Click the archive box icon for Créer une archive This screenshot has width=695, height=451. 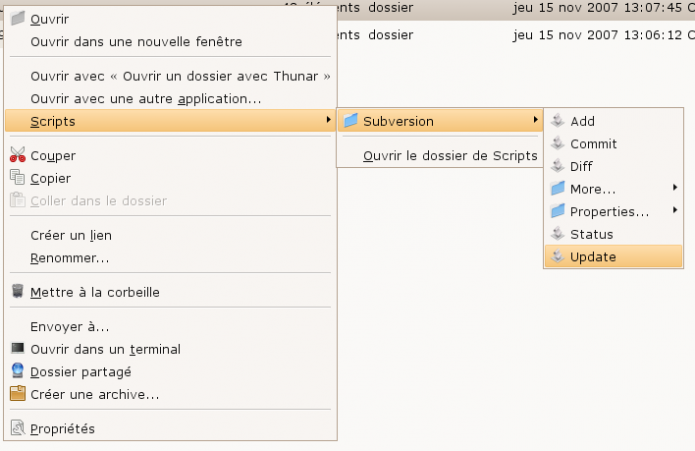[17, 394]
